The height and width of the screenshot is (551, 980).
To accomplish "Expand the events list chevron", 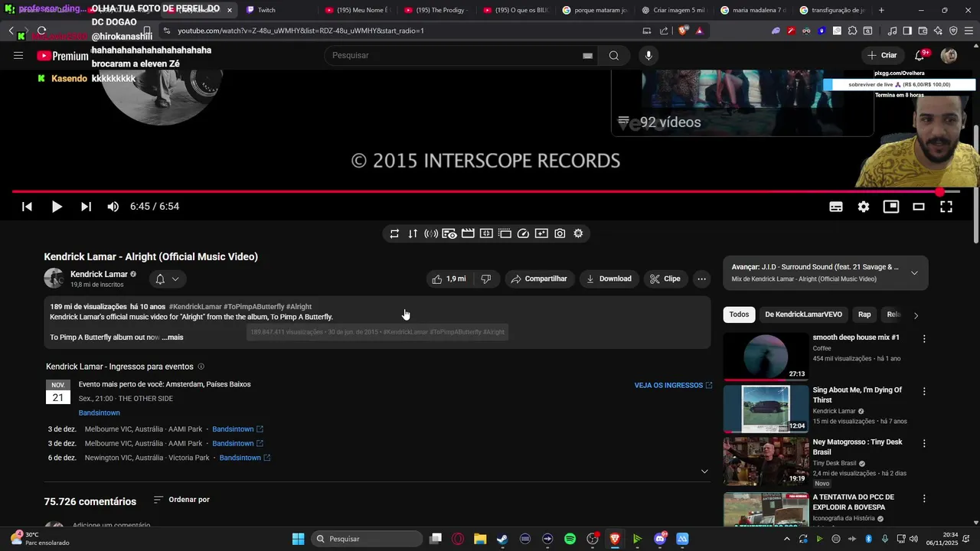I will coord(704,471).
